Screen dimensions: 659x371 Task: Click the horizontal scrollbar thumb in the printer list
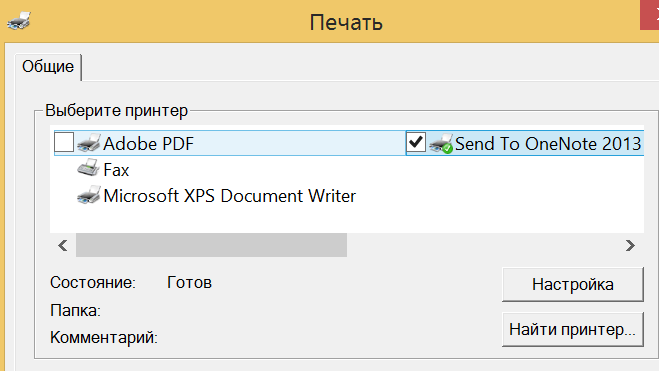pos(211,245)
